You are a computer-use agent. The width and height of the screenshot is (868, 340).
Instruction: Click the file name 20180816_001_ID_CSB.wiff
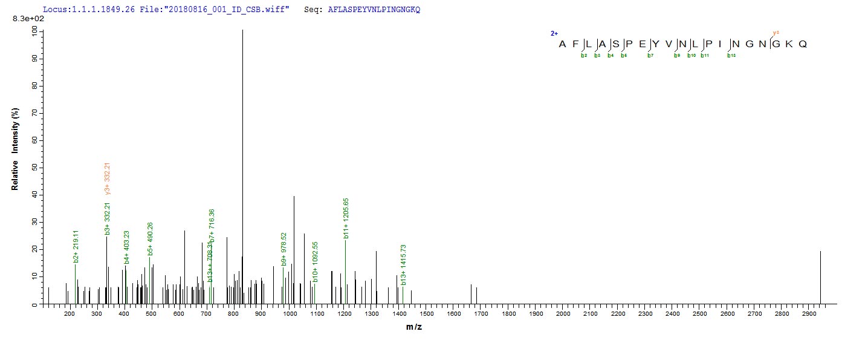pos(232,10)
